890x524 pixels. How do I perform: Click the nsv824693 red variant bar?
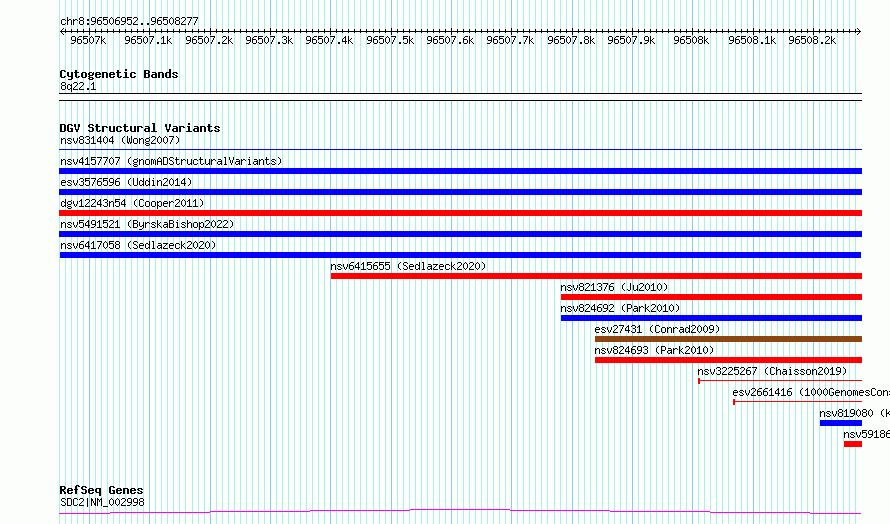(x=728, y=360)
